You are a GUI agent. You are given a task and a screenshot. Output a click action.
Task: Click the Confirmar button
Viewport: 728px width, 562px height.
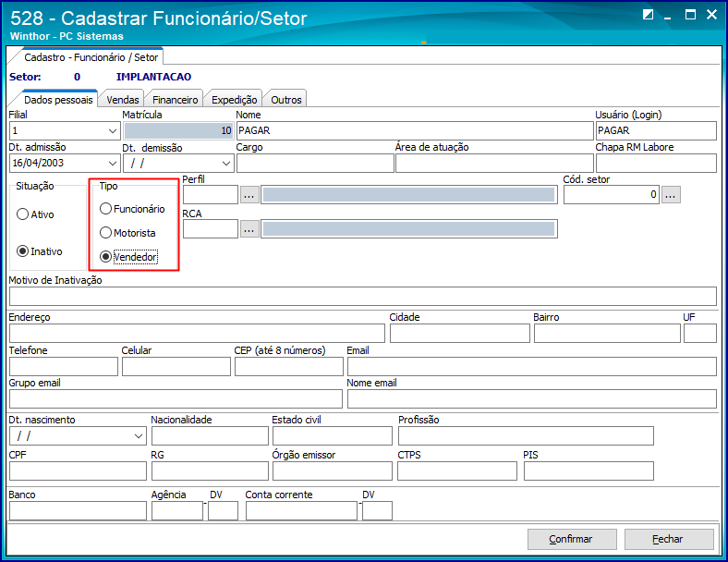point(572,539)
